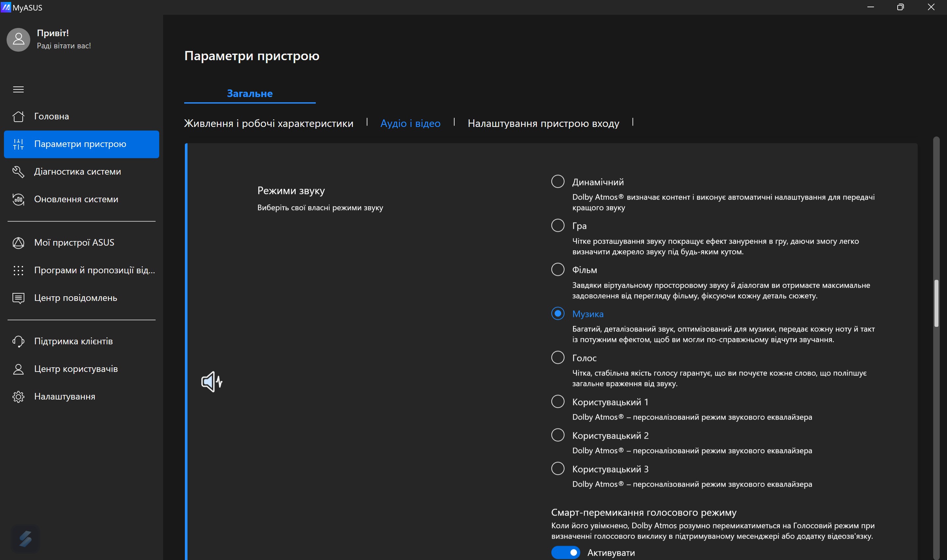Open the Центр повідомлень message icon
The image size is (947, 560).
[x=18, y=298]
